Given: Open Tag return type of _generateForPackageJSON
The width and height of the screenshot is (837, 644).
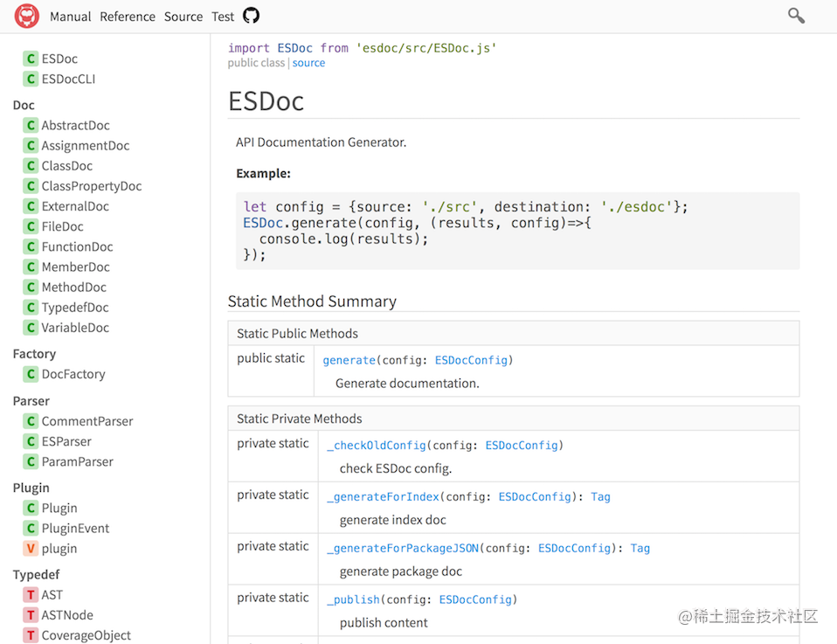Looking at the screenshot, I should point(640,549).
